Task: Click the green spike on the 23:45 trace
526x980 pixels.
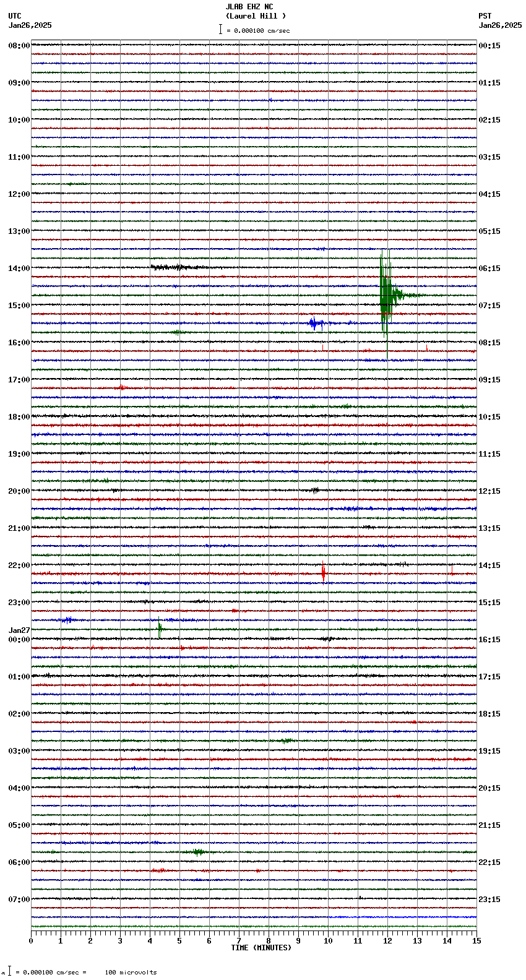Action: [160, 629]
